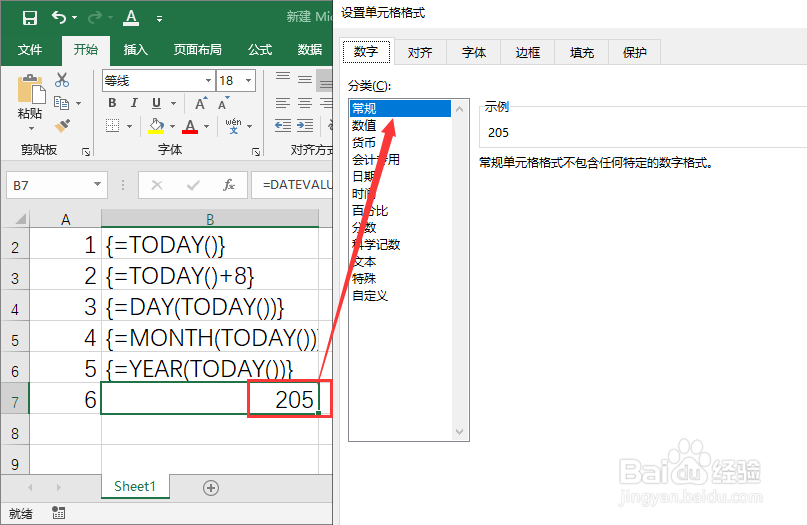This screenshot has width=807, height=525.
Task: Select column B header
Action: 210,219
